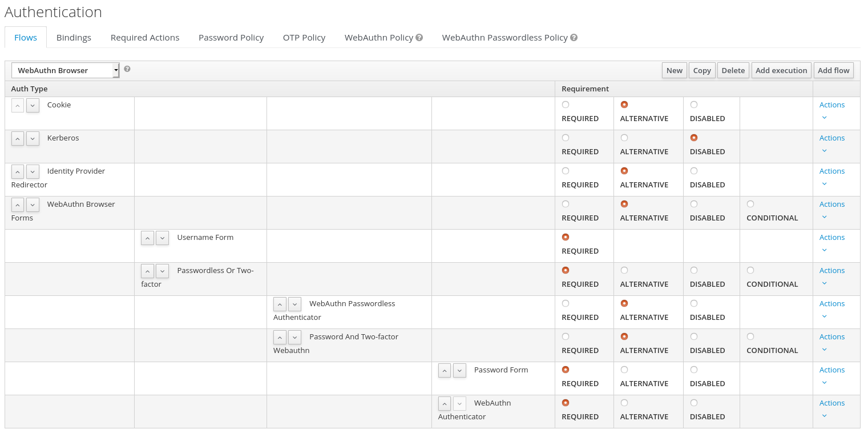Copy the current flow

tap(702, 70)
